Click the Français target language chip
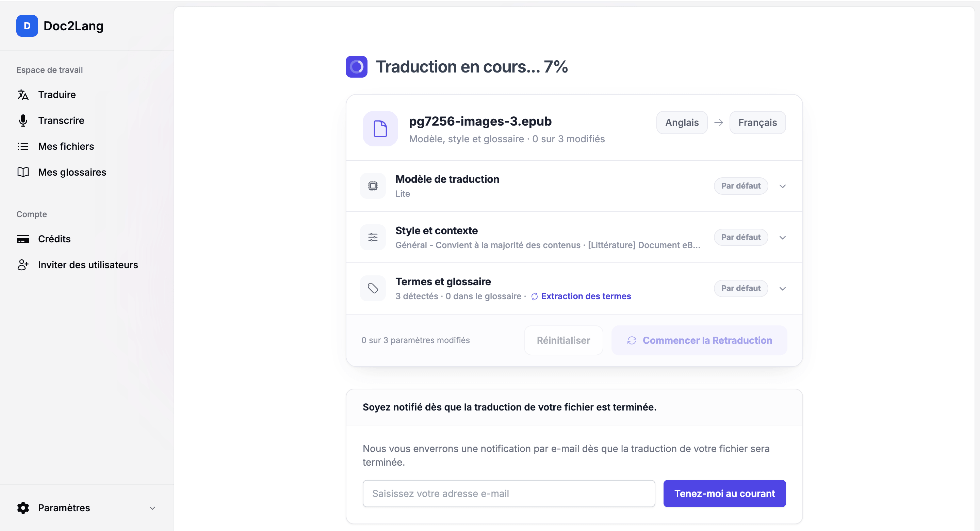The height and width of the screenshot is (531, 980). (x=757, y=123)
